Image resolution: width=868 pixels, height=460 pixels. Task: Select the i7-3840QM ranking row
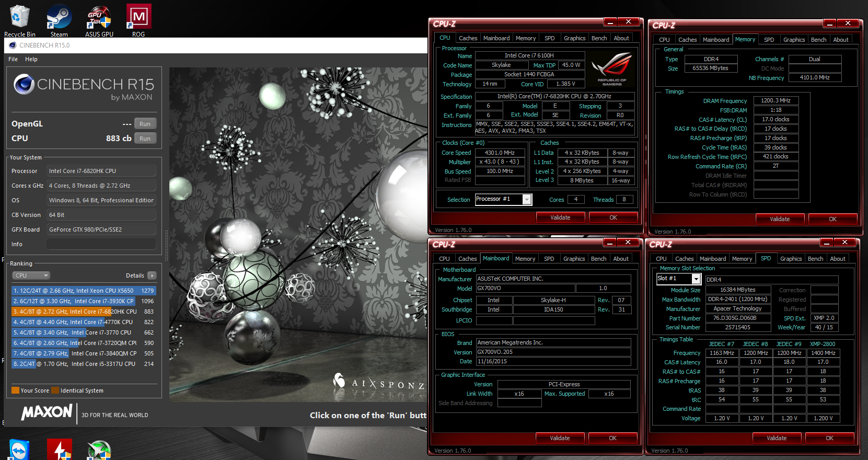coord(84,353)
